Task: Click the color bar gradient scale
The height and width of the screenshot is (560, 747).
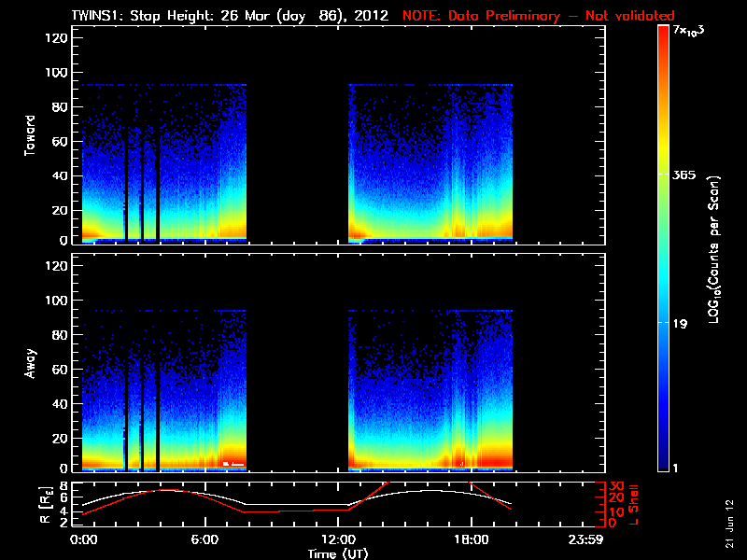Action: coord(663,247)
